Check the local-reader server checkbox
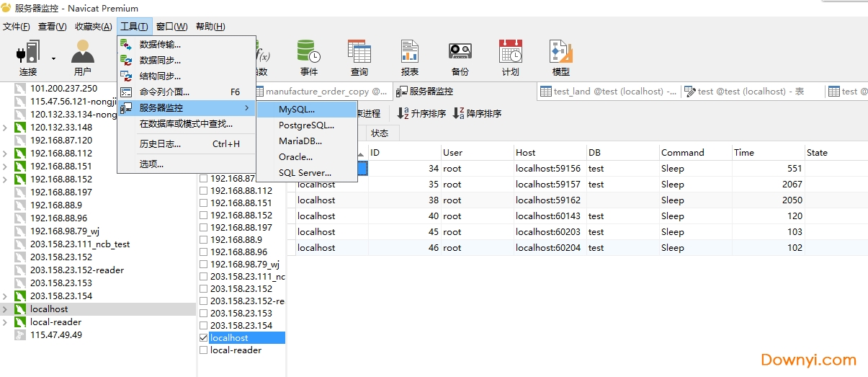 pos(204,350)
